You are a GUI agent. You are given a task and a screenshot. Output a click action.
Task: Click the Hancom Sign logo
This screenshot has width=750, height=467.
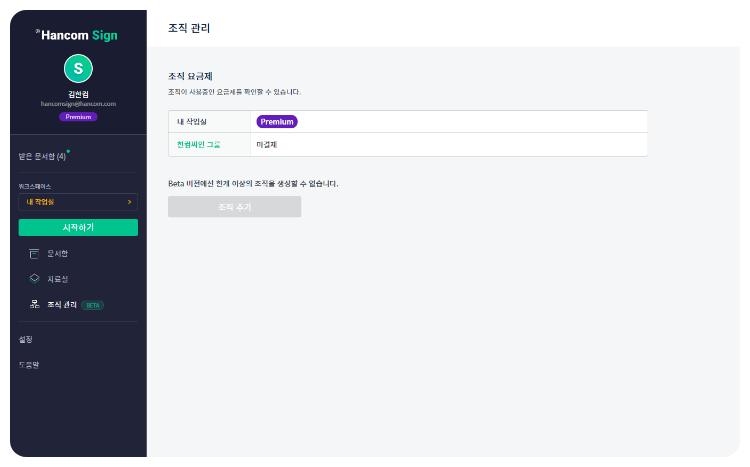click(x=77, y=35)
